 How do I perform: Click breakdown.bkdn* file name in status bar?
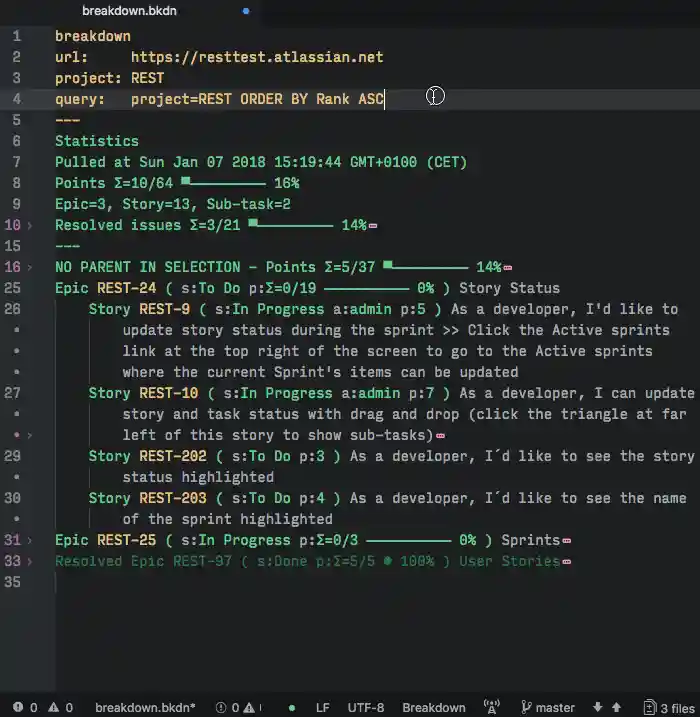click(145, 708)
